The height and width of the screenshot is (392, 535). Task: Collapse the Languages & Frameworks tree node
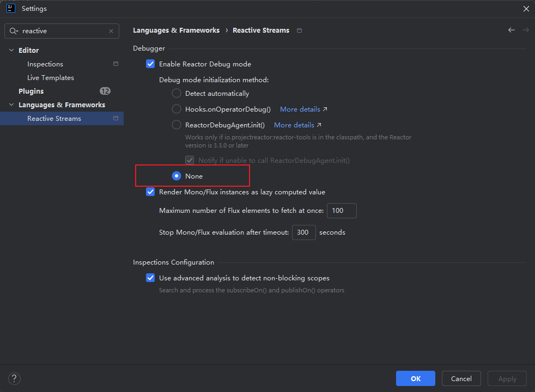(x=11, y=105)
